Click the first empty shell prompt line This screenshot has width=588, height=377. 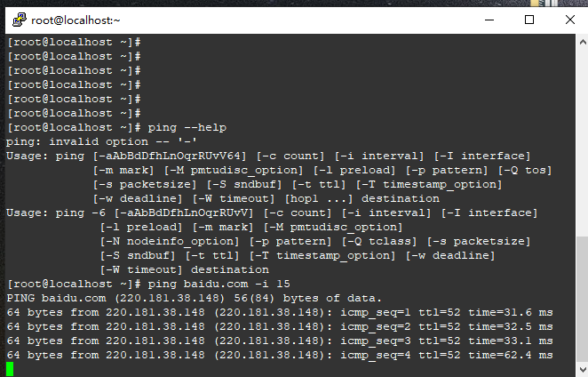(73, 43)
